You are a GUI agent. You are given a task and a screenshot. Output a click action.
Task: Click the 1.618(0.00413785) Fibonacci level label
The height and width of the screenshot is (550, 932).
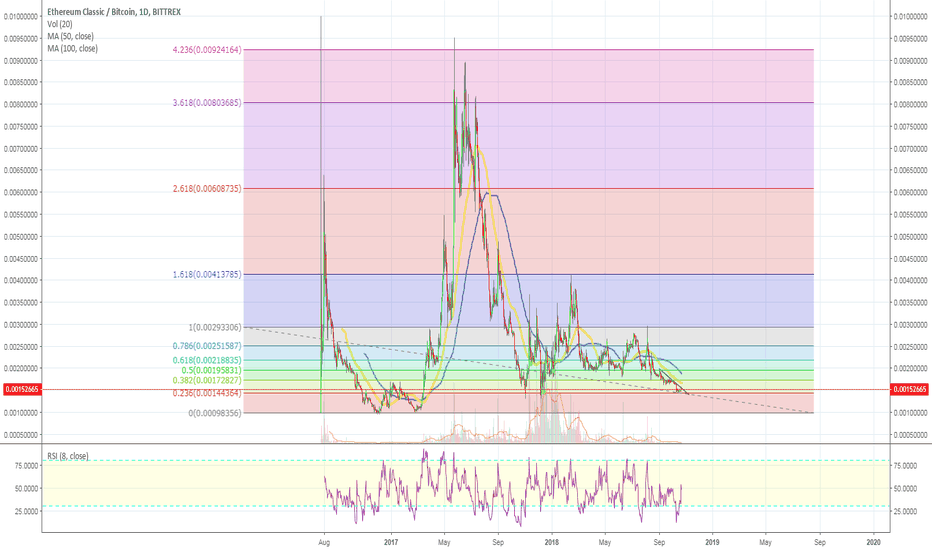207,275
